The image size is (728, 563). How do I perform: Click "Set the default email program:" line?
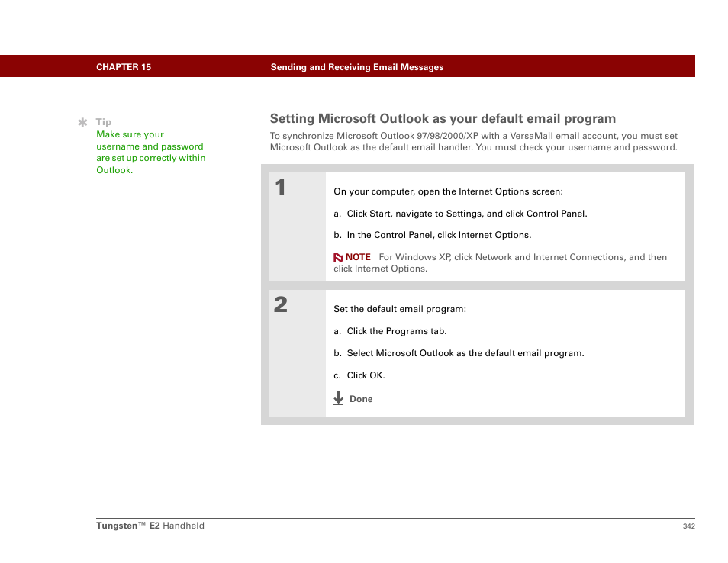point(400,309)
